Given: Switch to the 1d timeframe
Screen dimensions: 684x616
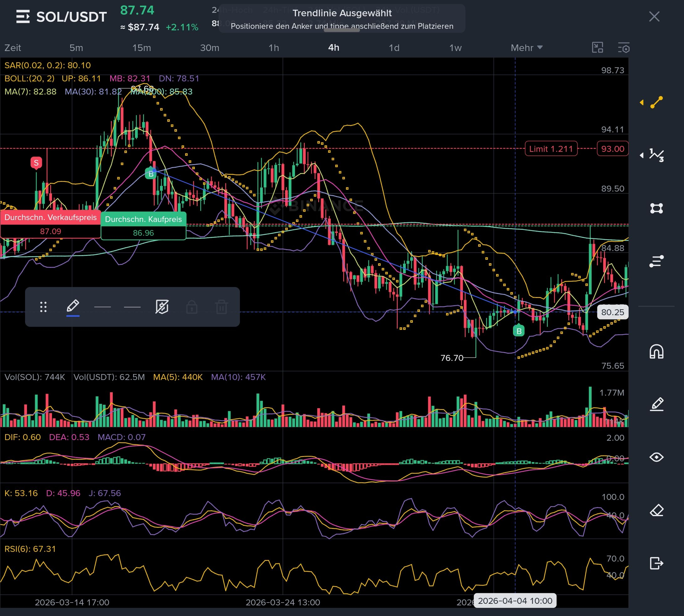Looking at the screenshot, I should pyautogui.click(x=394, y=48).
